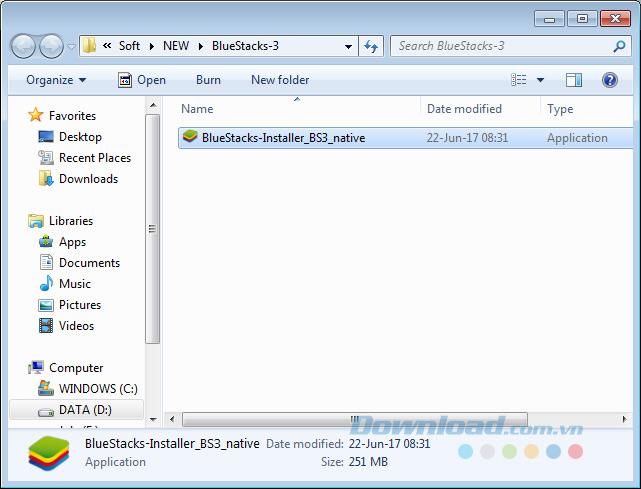
Task: Click the double chevron before Soft
Action: [x=107, y=45]
